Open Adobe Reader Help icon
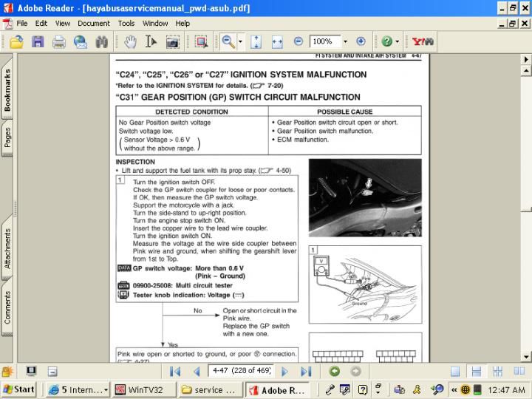The image size is (532, 399). coord(386,41)
